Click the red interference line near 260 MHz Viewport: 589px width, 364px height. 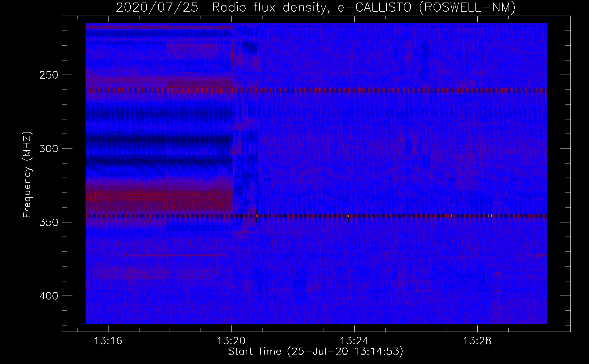(x=316, y=91)
